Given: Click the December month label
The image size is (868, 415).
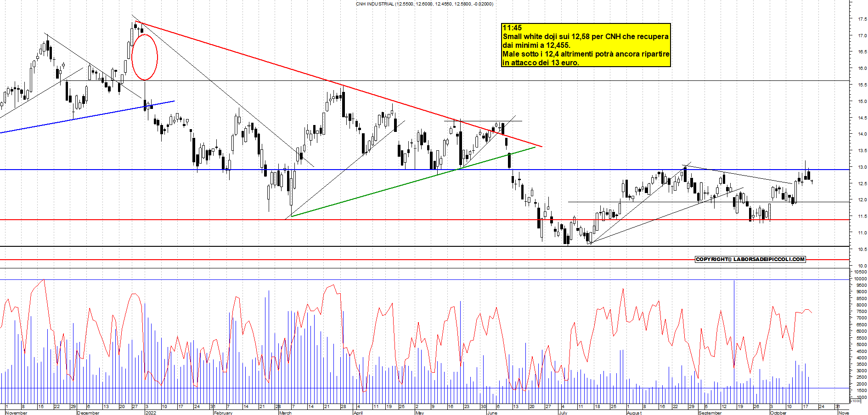Looking at the screenshot, I should [x=89, y=413].
